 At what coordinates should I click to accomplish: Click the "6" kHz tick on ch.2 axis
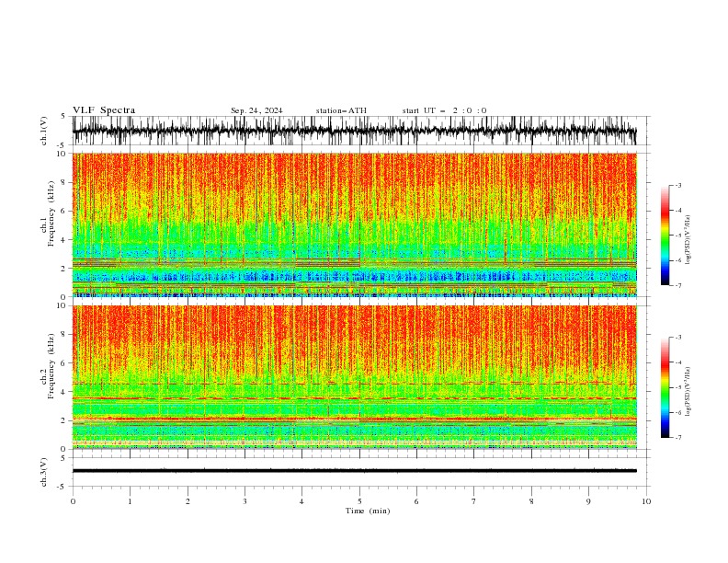point(63,362)
